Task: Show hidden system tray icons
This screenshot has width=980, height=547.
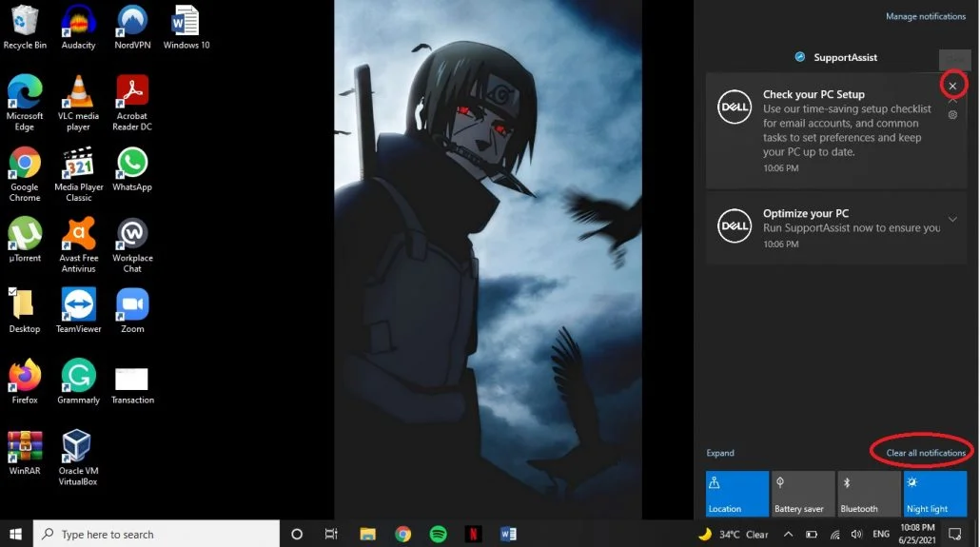Action: tap(788, 534)
